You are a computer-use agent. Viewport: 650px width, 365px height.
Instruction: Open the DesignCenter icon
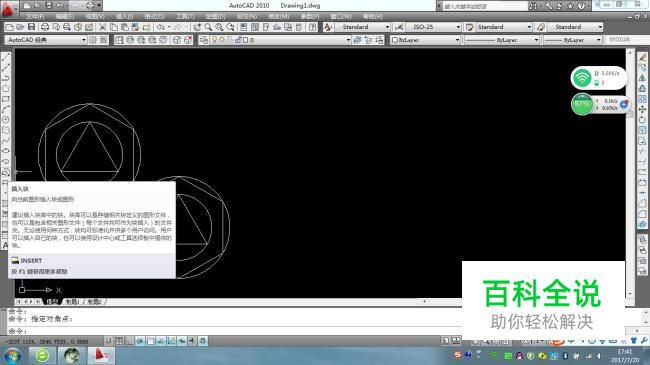click(255, 27)
